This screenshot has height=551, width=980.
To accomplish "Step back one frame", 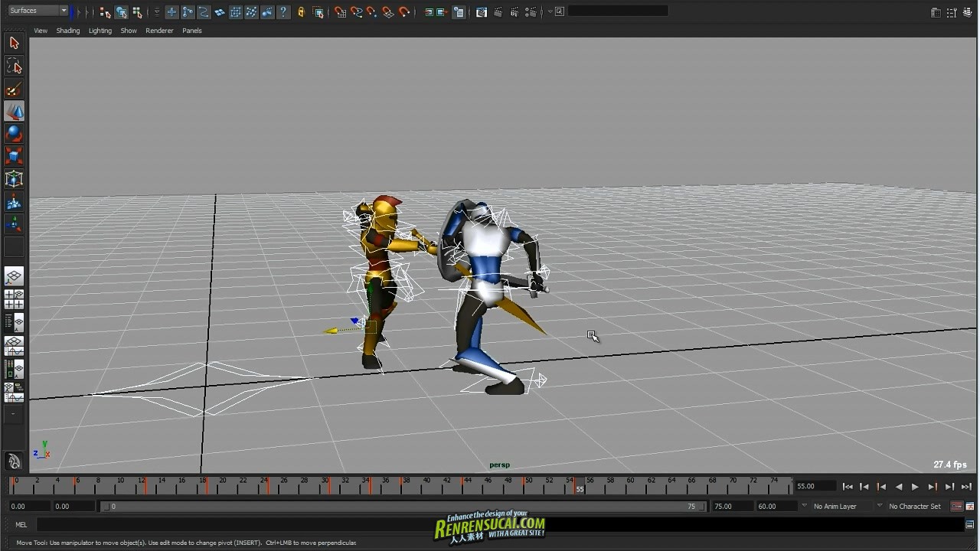I will click(864, 487).
